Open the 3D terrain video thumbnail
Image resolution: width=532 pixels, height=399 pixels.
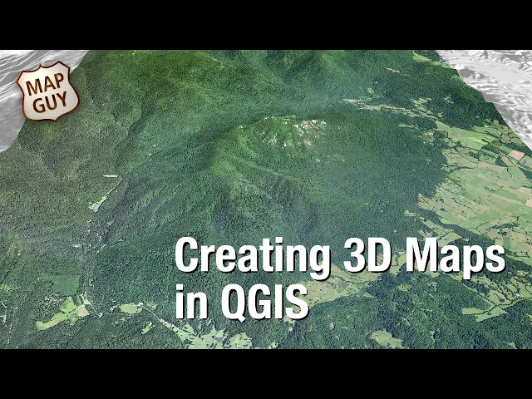coord(266,199)
